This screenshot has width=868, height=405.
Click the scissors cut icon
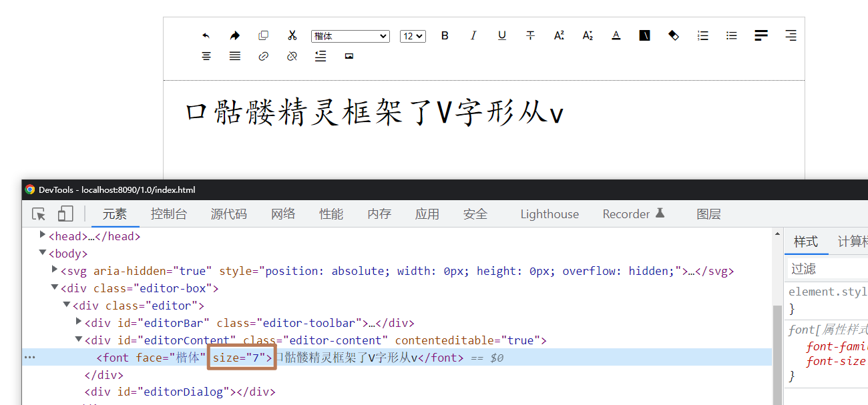coord(292,35)
